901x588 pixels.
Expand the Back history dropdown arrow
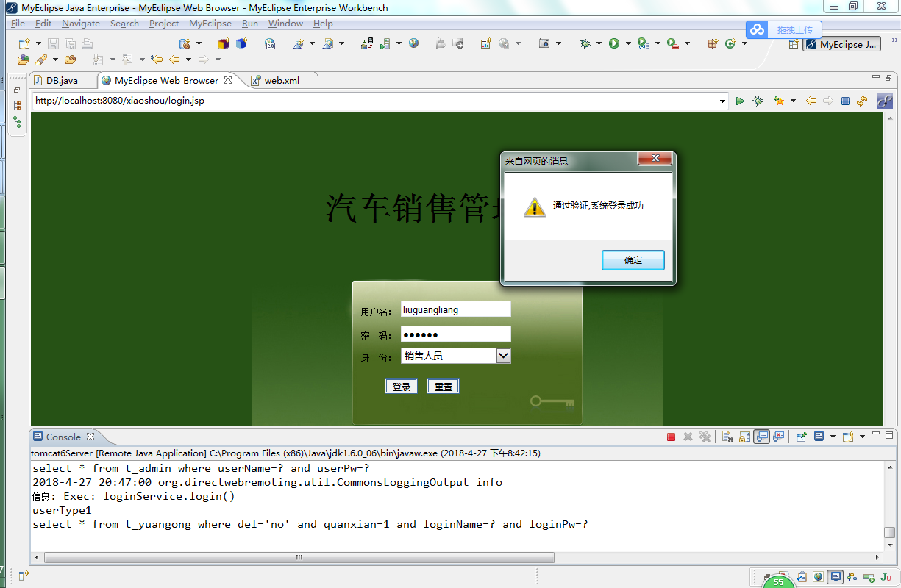tap(188, 60)
